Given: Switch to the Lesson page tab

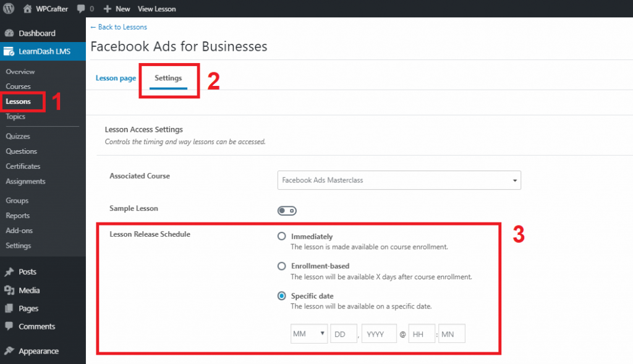Looking at the screenshot, I should pyautogui.click(x=116, y=78).
